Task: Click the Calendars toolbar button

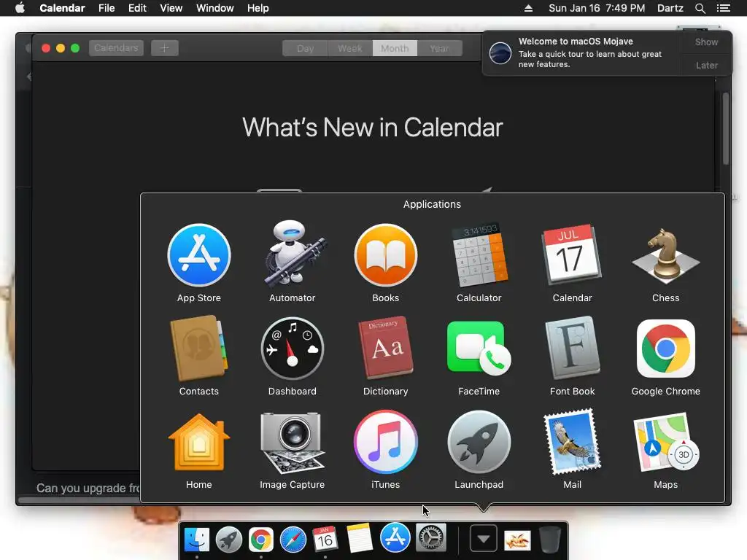Action: click(x=116, y=48)
